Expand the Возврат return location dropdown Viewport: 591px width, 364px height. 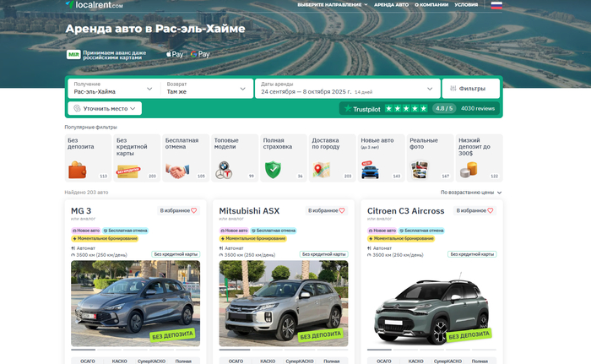point(208,88)
